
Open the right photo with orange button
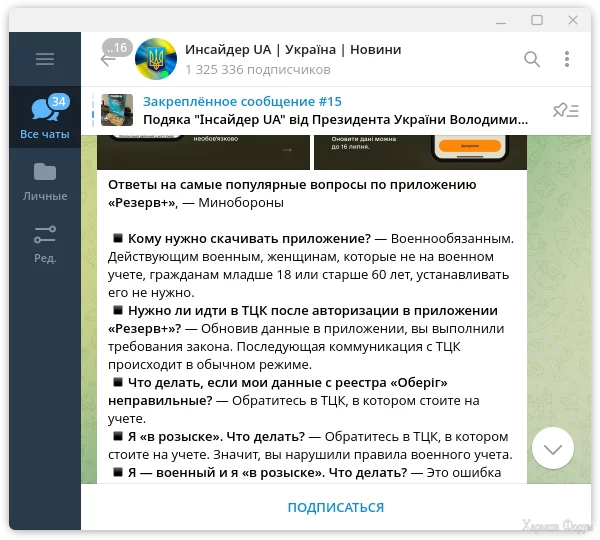420,152
